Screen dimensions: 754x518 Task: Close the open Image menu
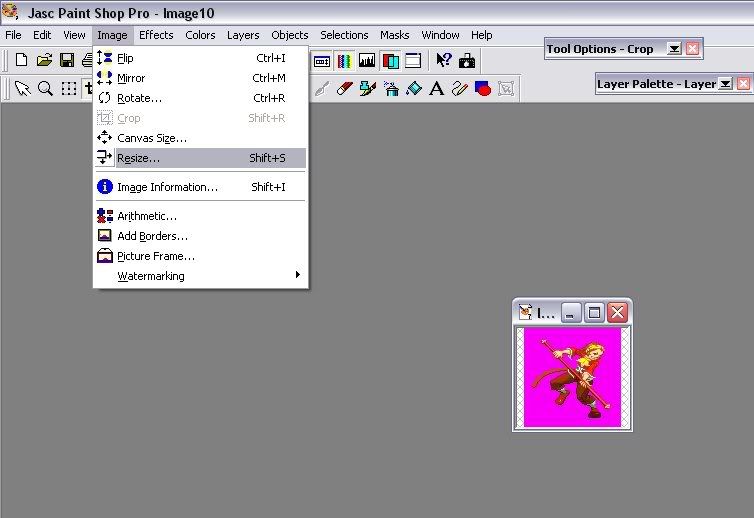[112, 35]
